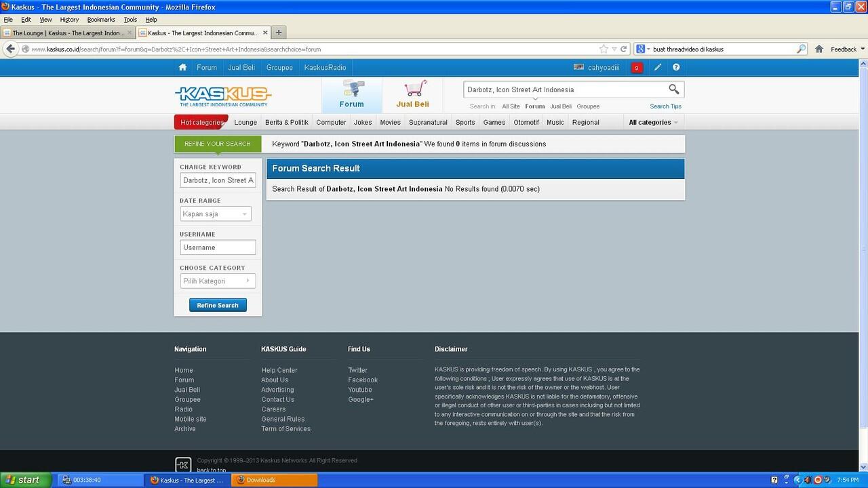
Task: Click back to top link
Action: pos(212,470)
